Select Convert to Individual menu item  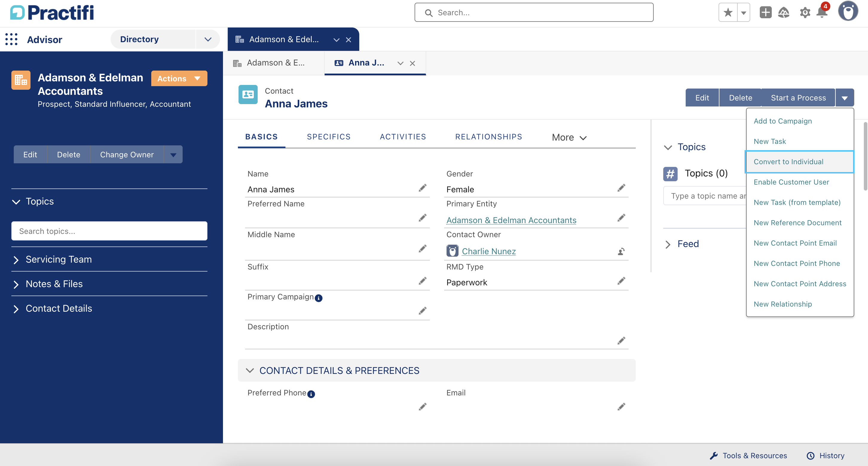point(788,162)
